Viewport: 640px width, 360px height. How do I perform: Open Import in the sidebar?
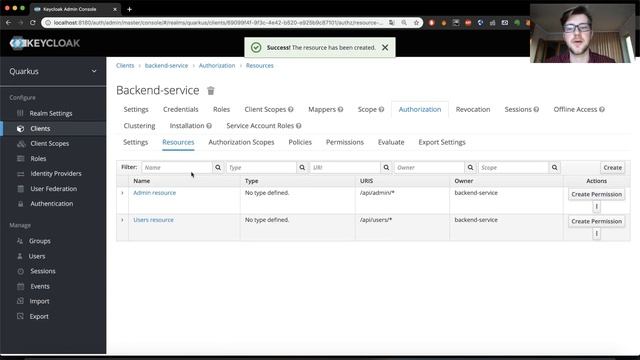pyautogui.click(x=39, y=301)
